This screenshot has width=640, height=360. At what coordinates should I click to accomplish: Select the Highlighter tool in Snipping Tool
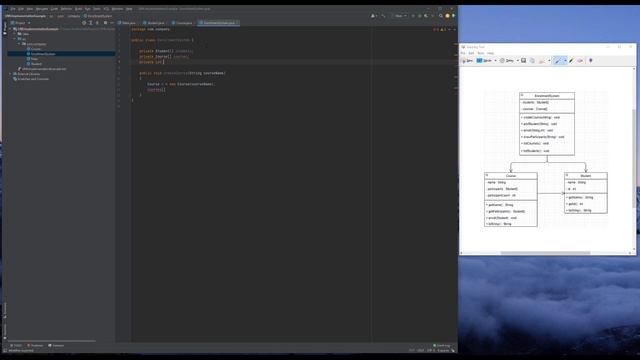[571, 60]
